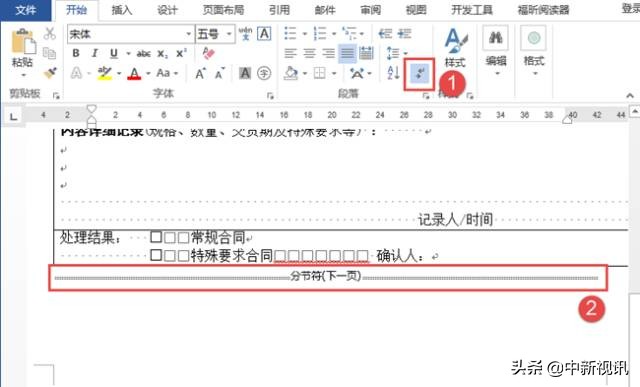Switch to the References (引用) tab

[x=280, y=10]
